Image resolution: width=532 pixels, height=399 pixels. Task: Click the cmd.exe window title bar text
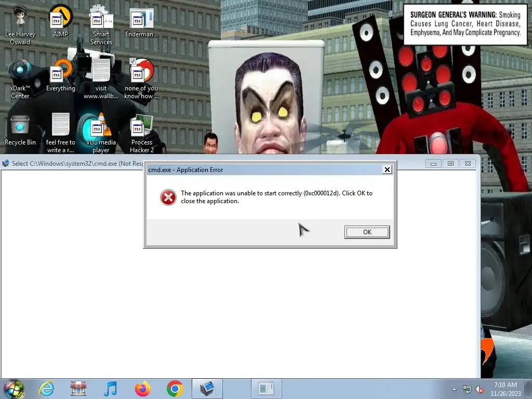point(77,164)
